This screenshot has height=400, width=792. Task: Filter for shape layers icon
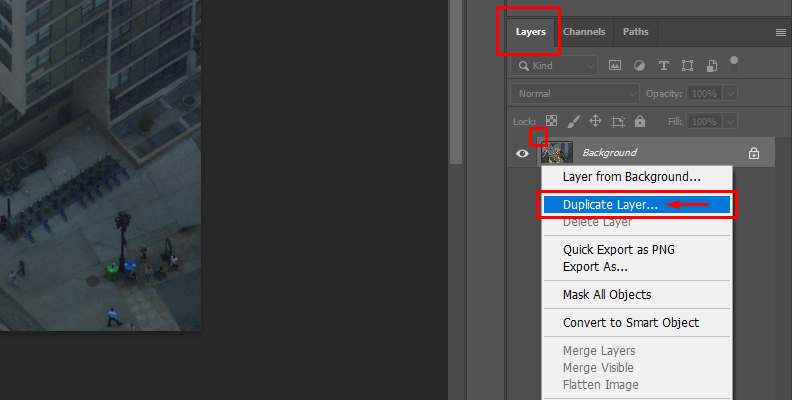click(687, 66)
